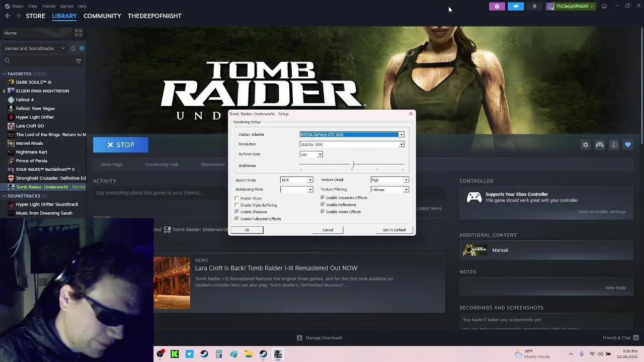
Task: Open View controller settings link
Action: point(602,212)
